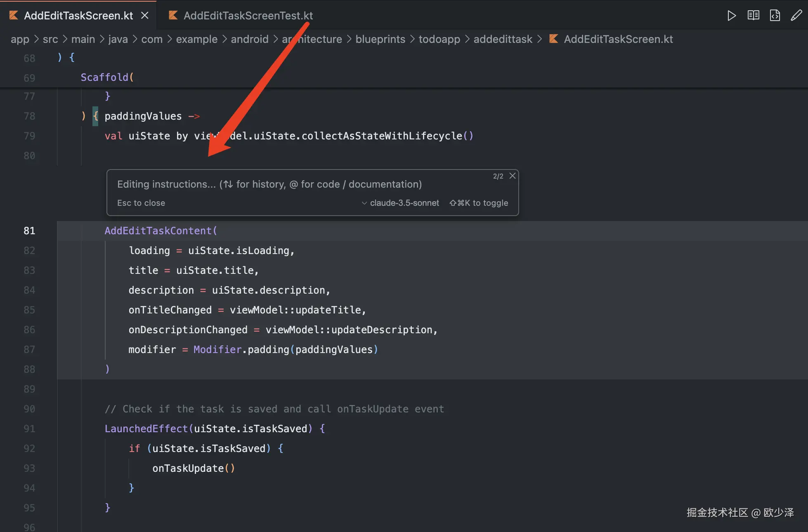Run the file with play icon
The width and height of the screenshot is (808, 532).
[x=731, y=16]
